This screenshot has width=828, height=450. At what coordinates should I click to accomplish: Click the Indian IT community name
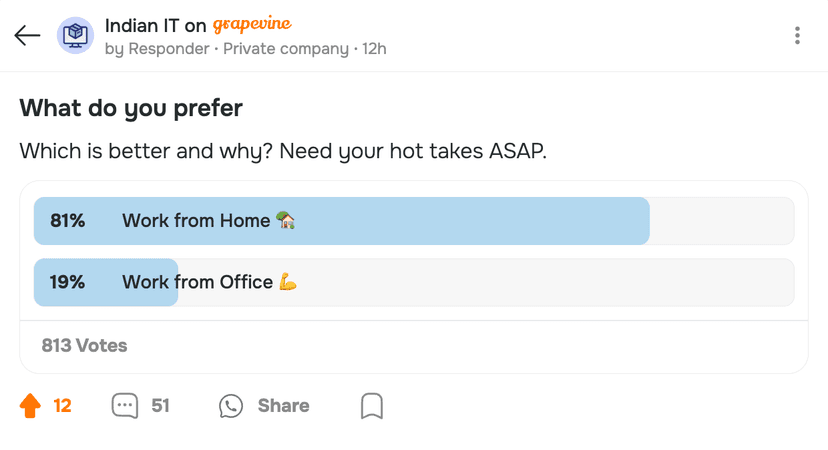click(143, 26)
